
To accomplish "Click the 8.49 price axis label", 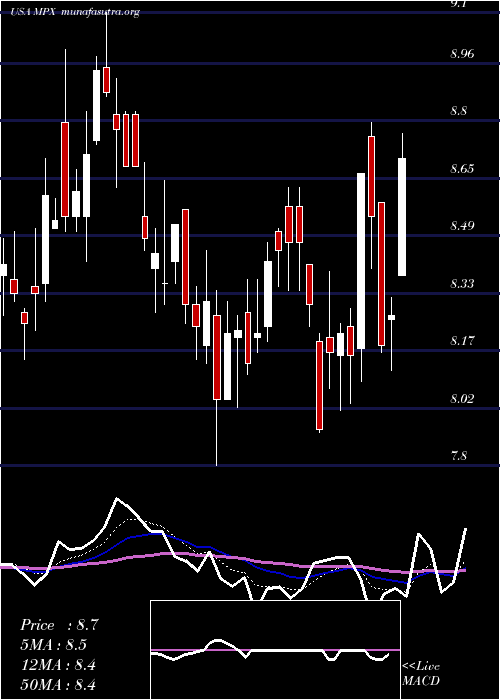I will coord(462,225).
